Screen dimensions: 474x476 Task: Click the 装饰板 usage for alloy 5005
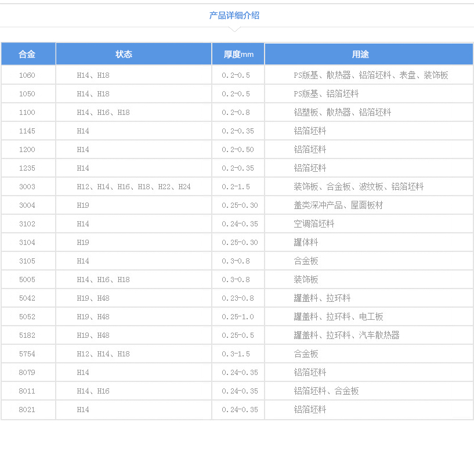[304, 279]
